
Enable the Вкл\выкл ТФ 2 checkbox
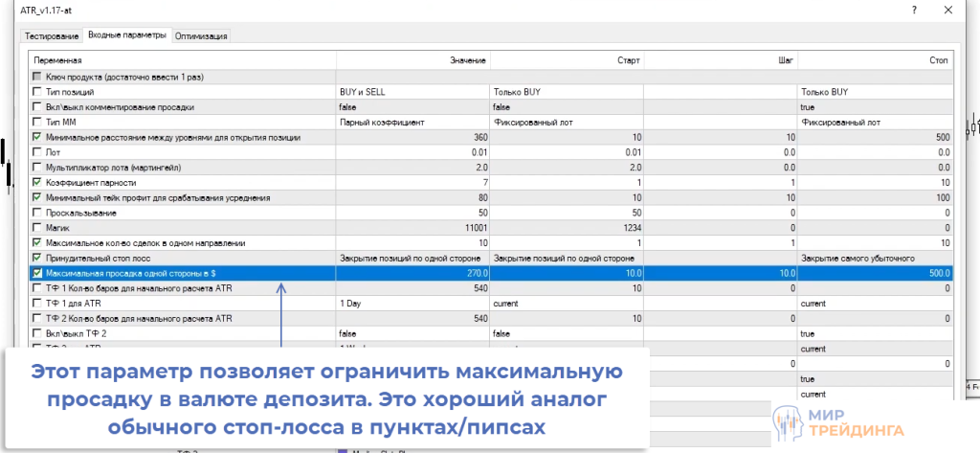pyautogui.click(x=37, y=333)
